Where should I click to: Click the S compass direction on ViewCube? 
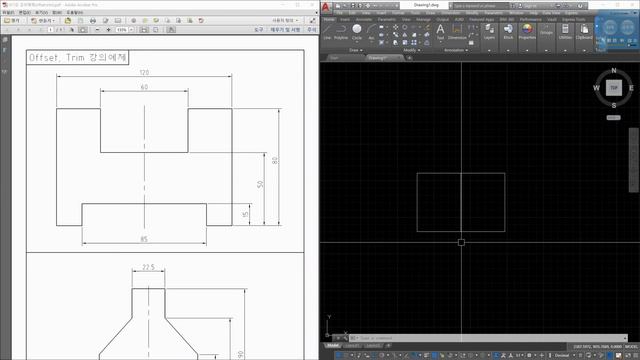point(614,105)
